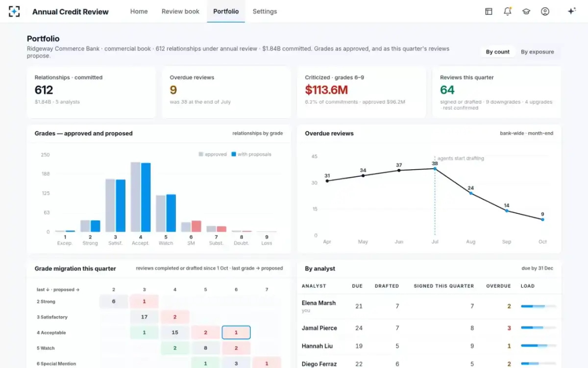Open the layout panel icon
Screen dimensions: 588x368
489,11
